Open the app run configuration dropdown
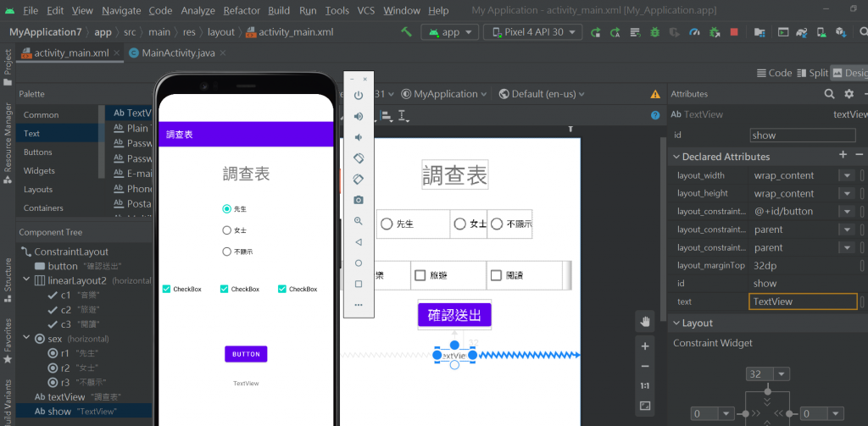The width and height of the screenshot is (868, 426). [450, 32]
